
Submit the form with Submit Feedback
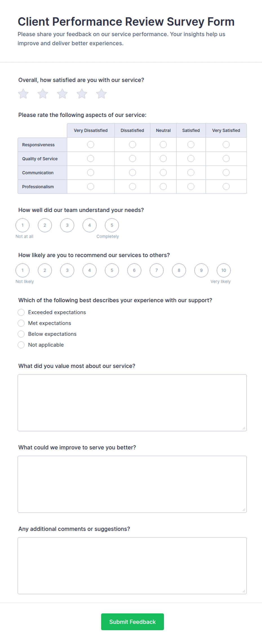[132, 622]
